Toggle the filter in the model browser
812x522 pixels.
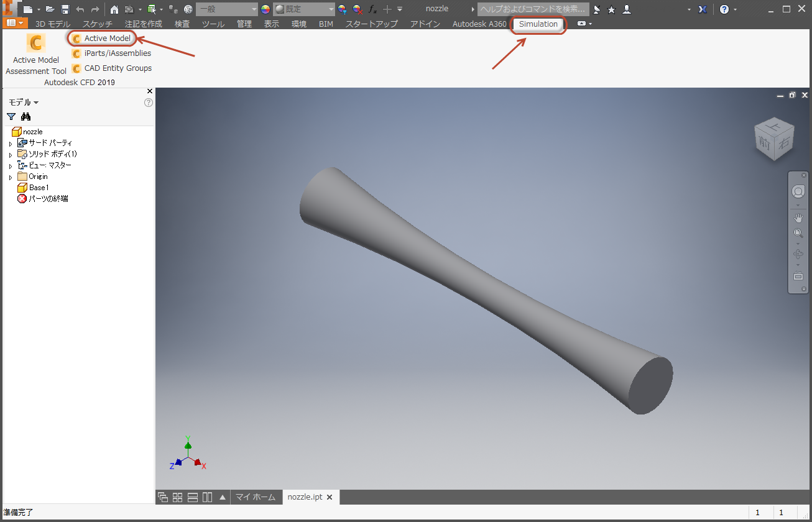(10, 116)
